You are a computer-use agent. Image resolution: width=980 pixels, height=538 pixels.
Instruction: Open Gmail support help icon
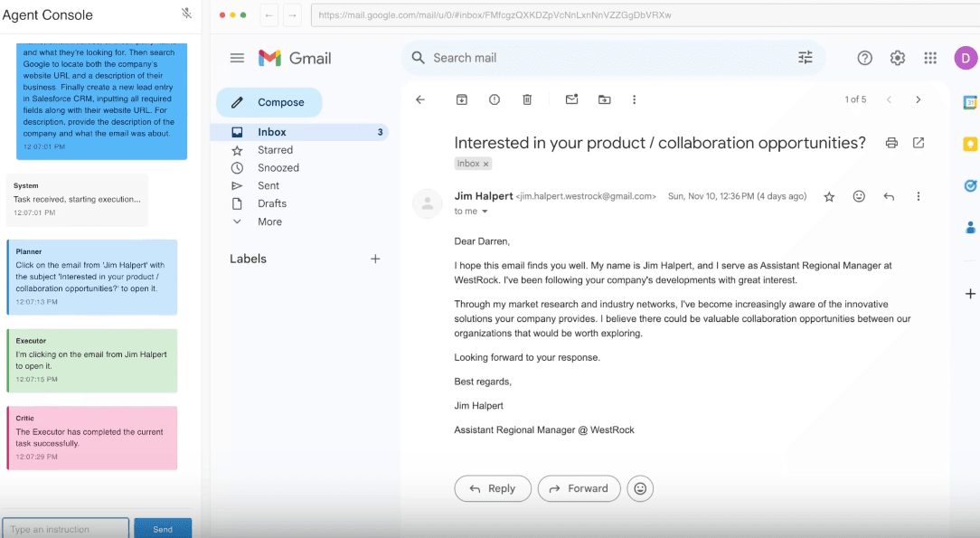(x=864, y=58)
